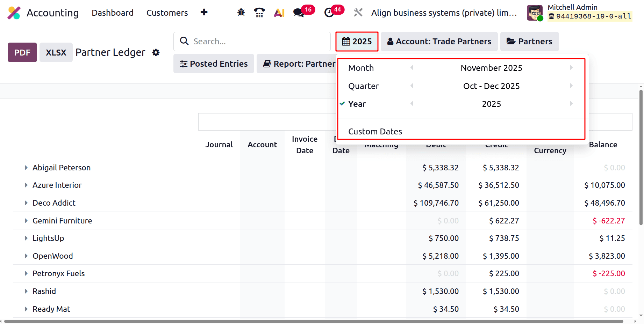
Task: Select the checked Year period option
Action: pos(357,104)
